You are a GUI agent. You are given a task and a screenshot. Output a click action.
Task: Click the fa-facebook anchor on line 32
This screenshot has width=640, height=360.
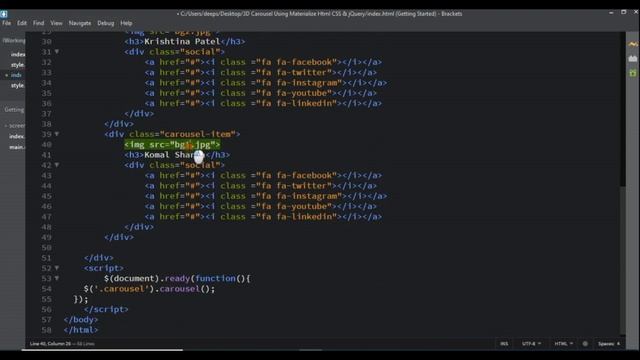(x=263, y=62)
